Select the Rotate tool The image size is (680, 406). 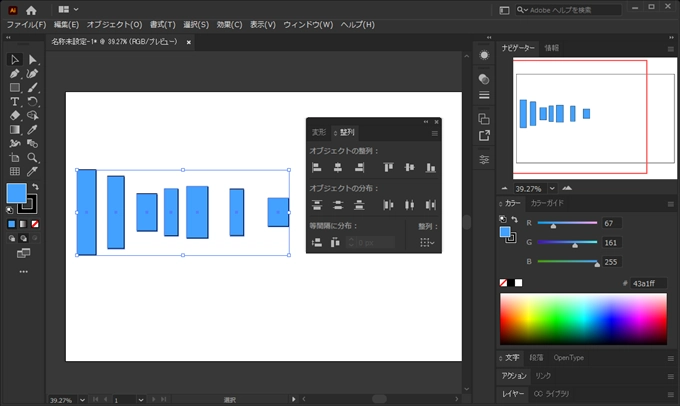(32, 102)
